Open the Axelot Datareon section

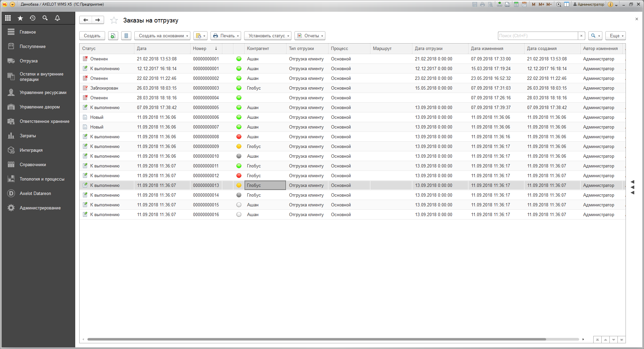(38, 193)
